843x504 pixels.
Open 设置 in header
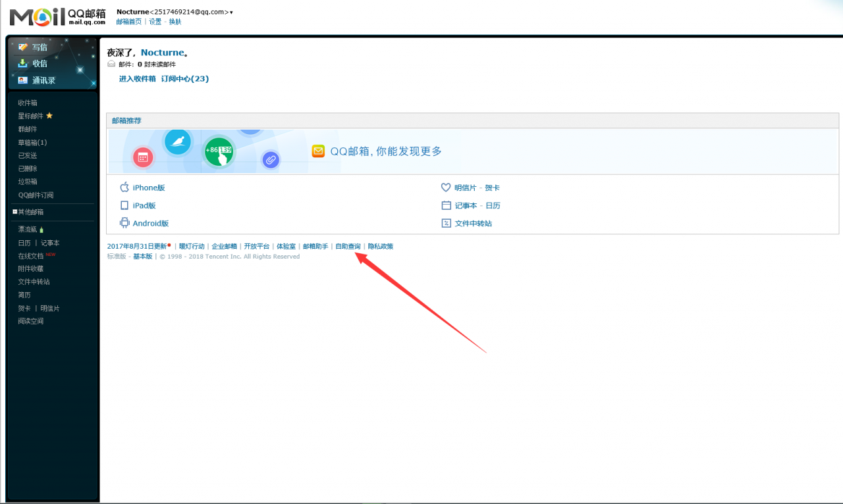click(x=155, y=22)
